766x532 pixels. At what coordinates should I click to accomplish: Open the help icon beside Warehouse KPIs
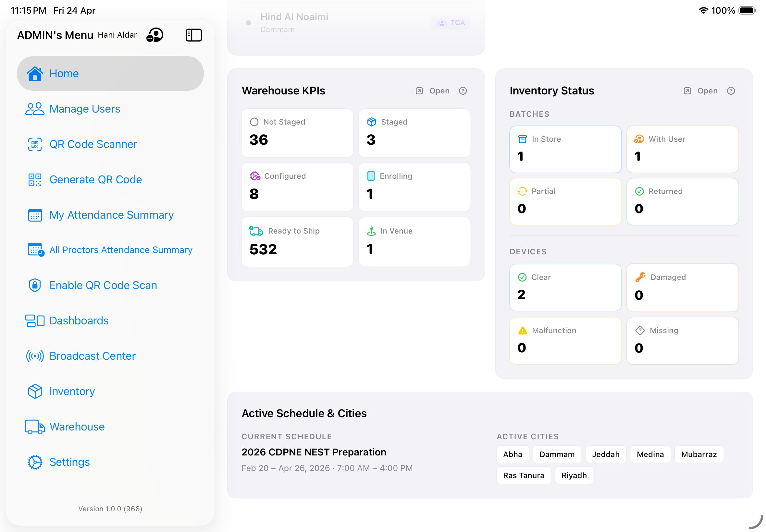(x=463, y=91)
